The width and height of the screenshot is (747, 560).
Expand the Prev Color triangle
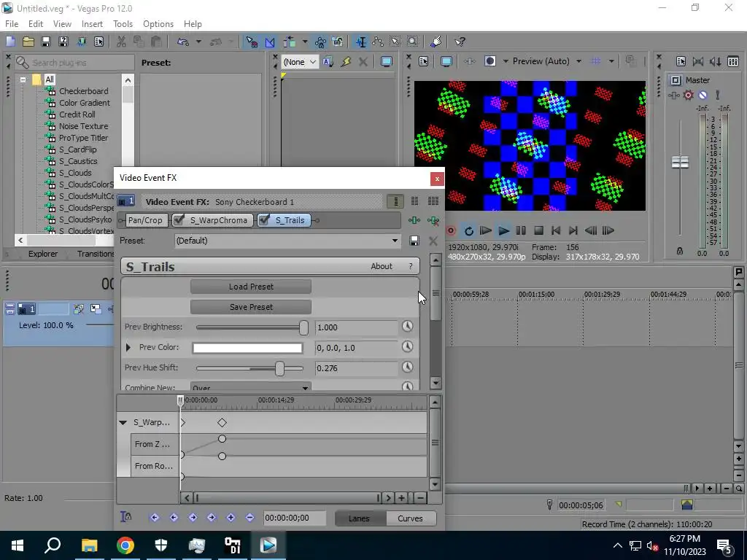128,348
